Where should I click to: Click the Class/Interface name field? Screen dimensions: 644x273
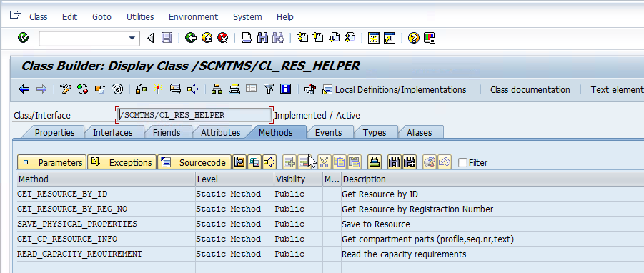(x=194, y=115)
